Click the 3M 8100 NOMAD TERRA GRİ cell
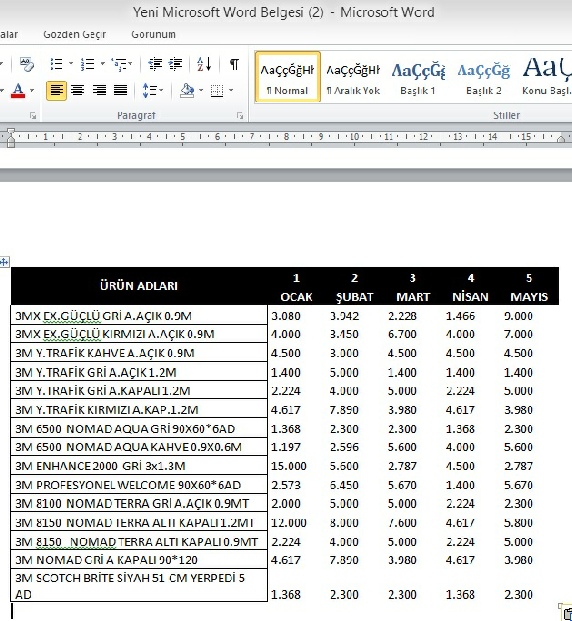Screen dimensions: 572x621 [139, 503]
